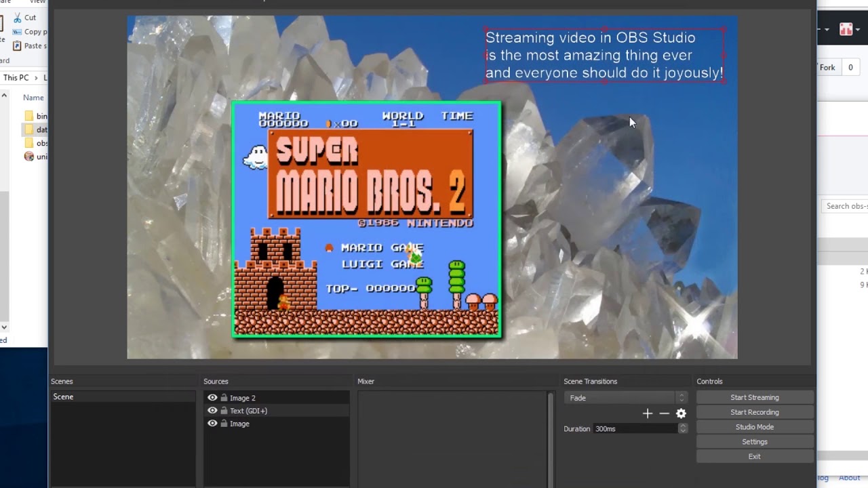Click the Copy path icon in File Explorer

(x=18, y=32)
